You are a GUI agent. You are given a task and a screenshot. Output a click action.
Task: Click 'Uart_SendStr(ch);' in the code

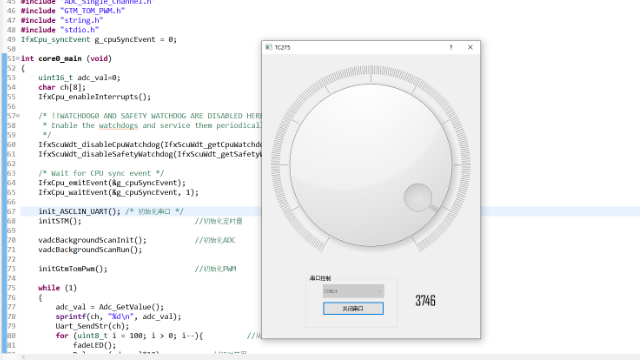tap(92, 326)
